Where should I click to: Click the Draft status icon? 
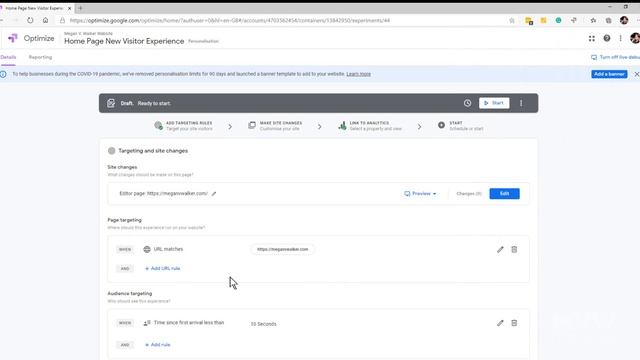(111, 103)
